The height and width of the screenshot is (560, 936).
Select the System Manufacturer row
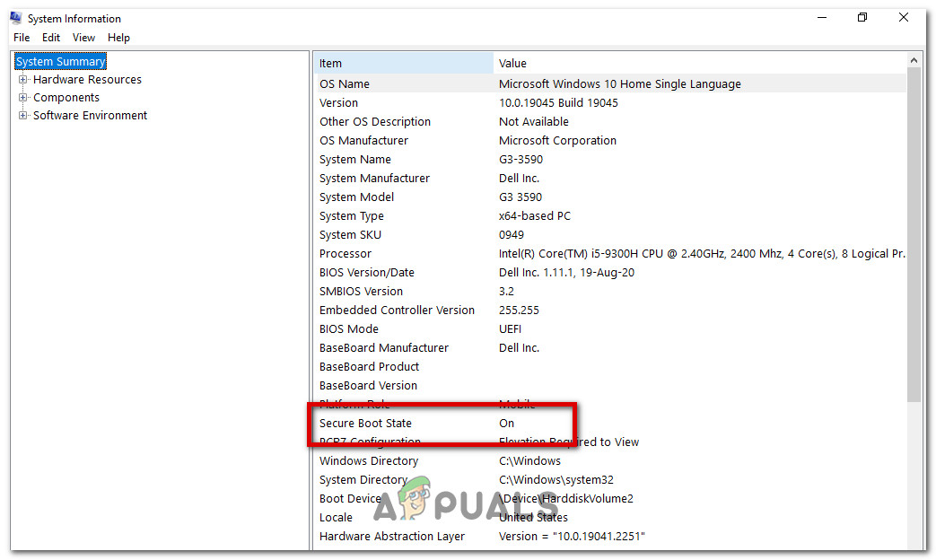coord(610,179)
